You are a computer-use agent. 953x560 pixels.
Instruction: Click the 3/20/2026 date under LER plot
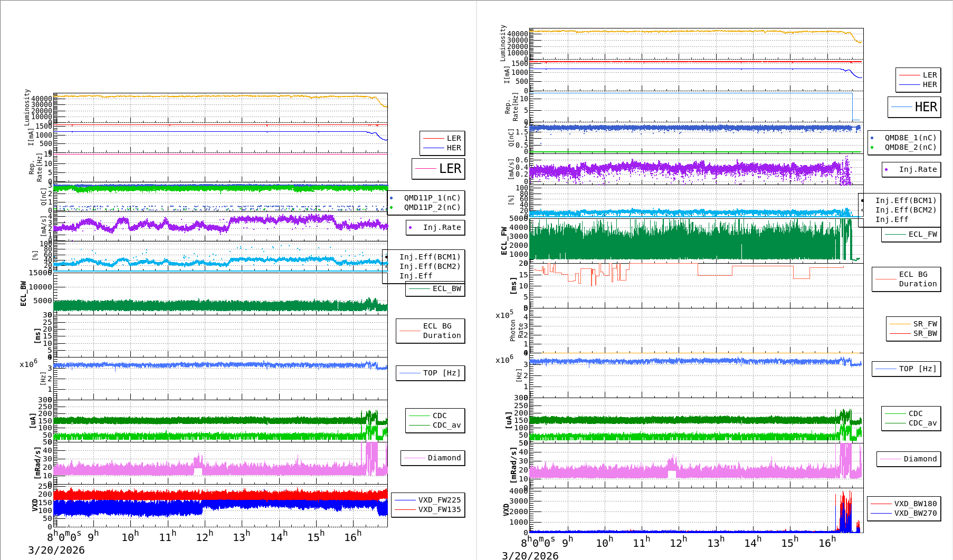pos(56,550)
